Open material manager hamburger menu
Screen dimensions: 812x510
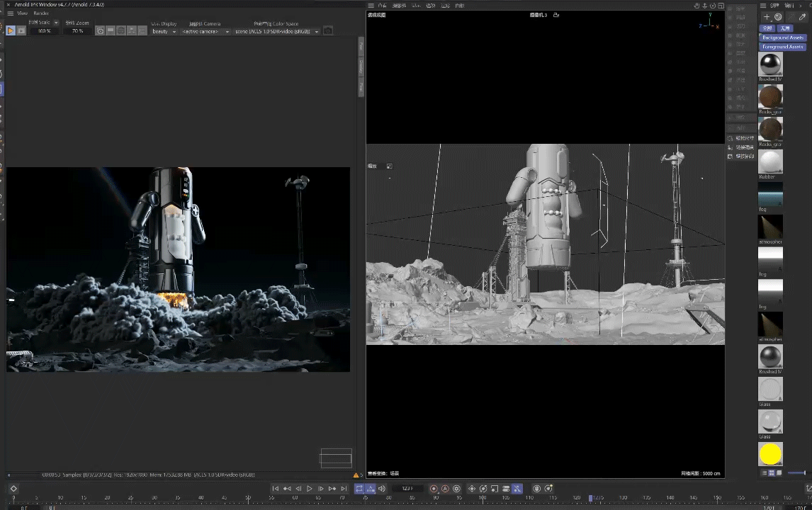pos(763,6)
